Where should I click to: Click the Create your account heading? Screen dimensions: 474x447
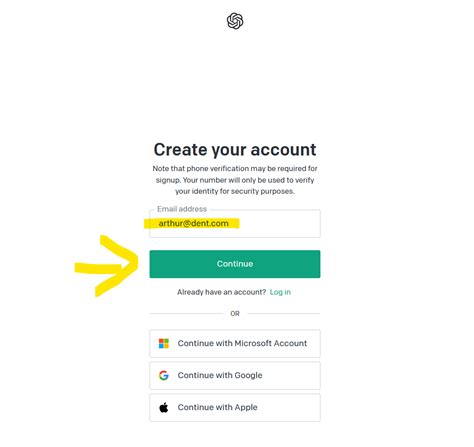235,150
